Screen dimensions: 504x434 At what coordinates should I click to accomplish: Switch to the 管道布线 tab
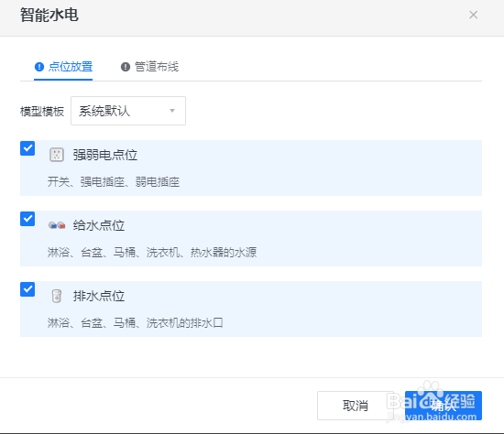tap(149, 67)
